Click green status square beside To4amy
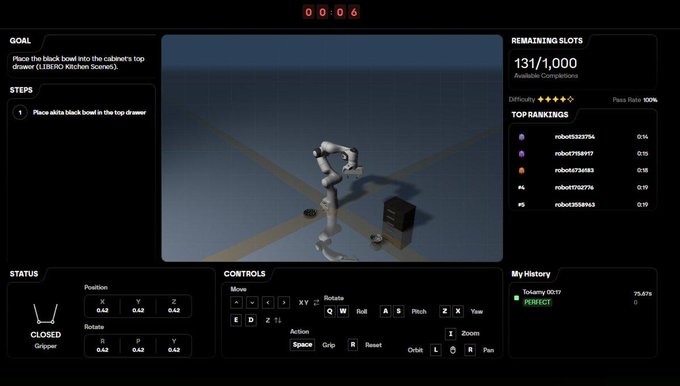This screenshot has height=386, width=680. [x=517, y=298]
